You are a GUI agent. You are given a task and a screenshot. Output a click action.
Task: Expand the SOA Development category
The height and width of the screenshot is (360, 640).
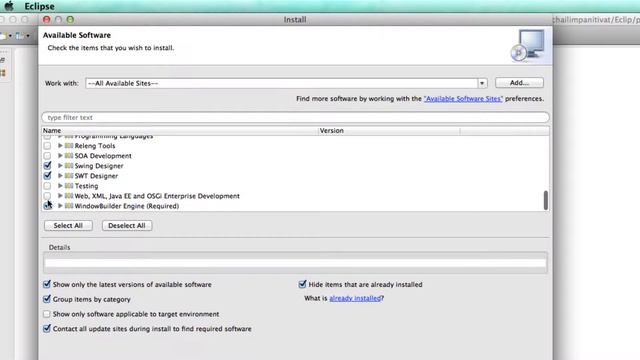(x=60, y=156)
